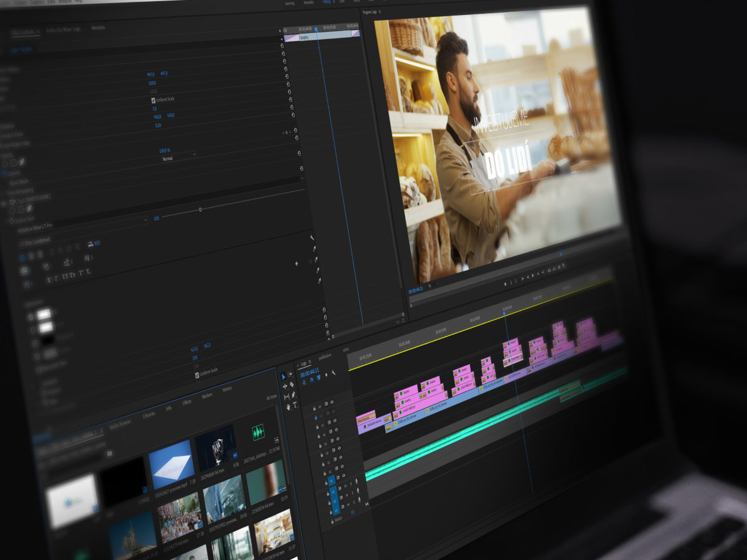Toggle the Background checkbox in Appearance
Viewport: 747px width, 560px height.
(35, 343)
